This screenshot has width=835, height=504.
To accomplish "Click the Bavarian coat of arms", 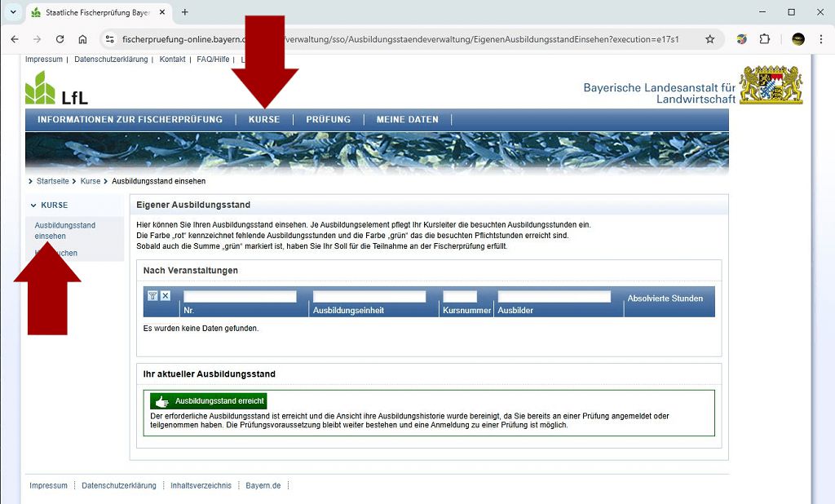I will (771, 85).
